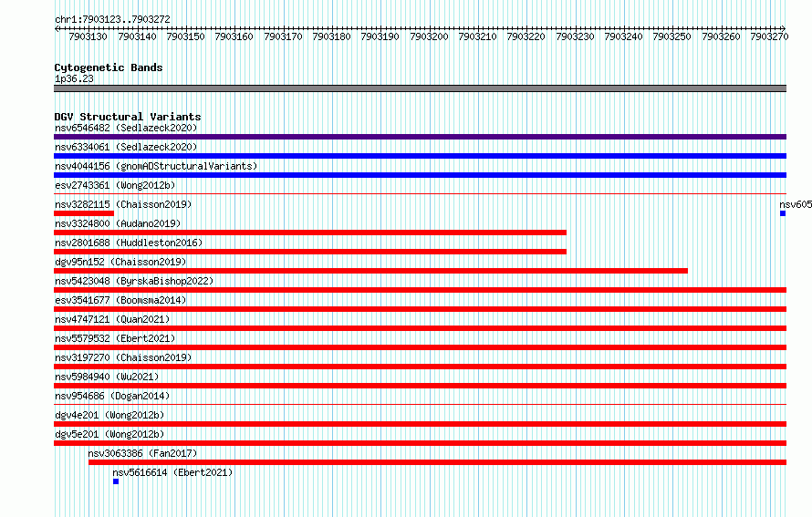Click ruler position 7903130
This screenshot has height=517, width=812.
[x=88, y=36]
